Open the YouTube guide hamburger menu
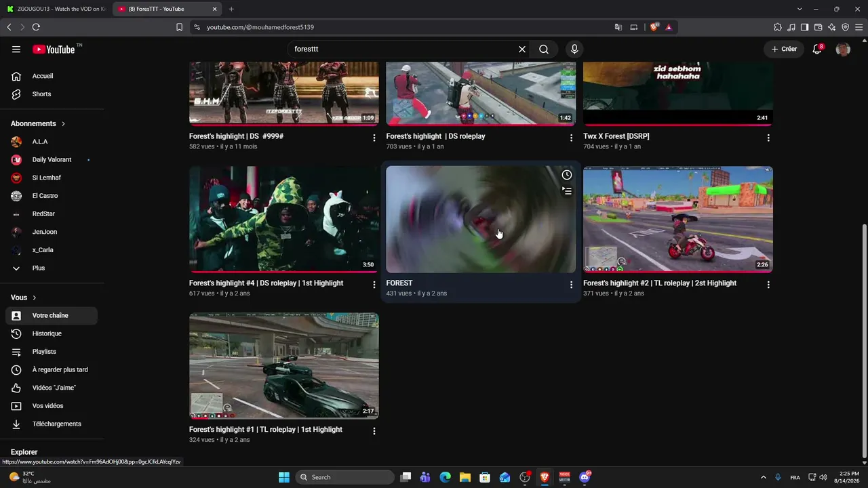 (16, 49)
